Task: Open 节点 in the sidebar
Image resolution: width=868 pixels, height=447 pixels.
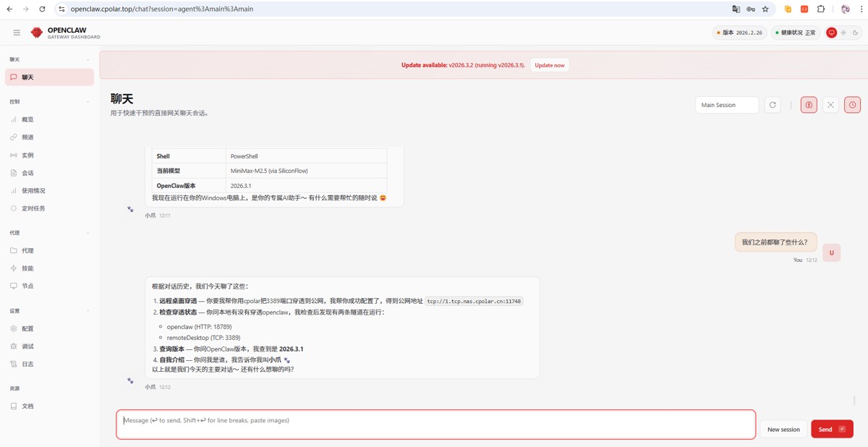Action: click(50, 286)
